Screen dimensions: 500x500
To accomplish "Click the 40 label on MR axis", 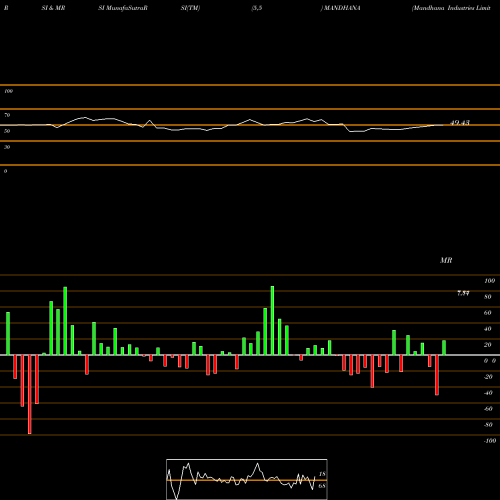I will coord(488,329).
